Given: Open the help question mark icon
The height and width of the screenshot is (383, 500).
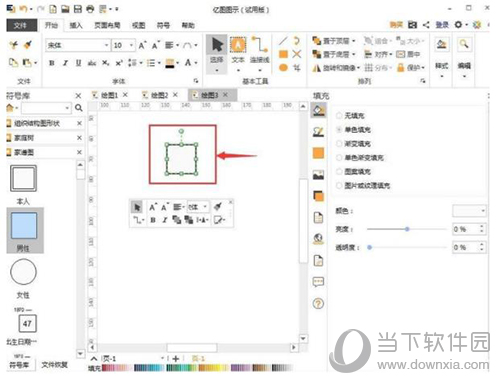Looking at the screenshot, I should pos(319,303).
